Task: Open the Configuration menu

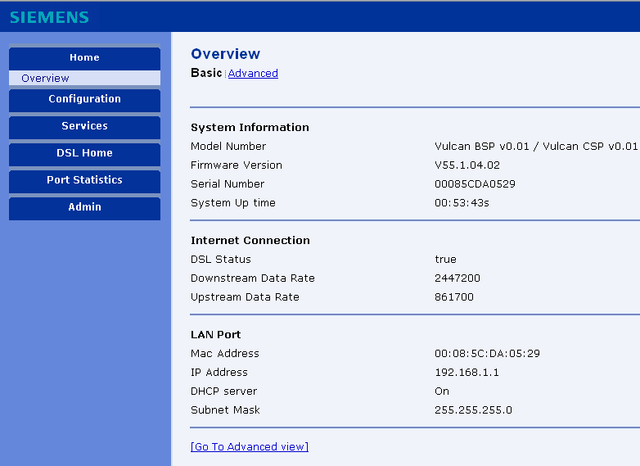Action: tap(84, 99)
